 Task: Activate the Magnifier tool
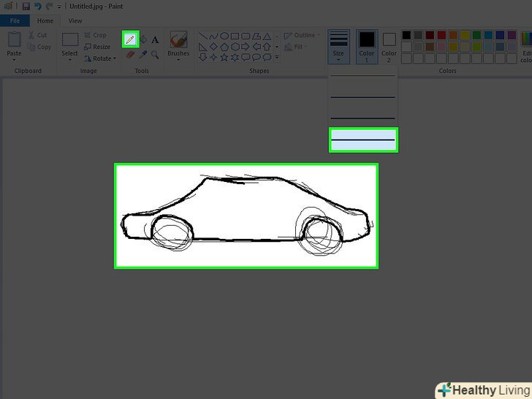[x=155, y=54]
